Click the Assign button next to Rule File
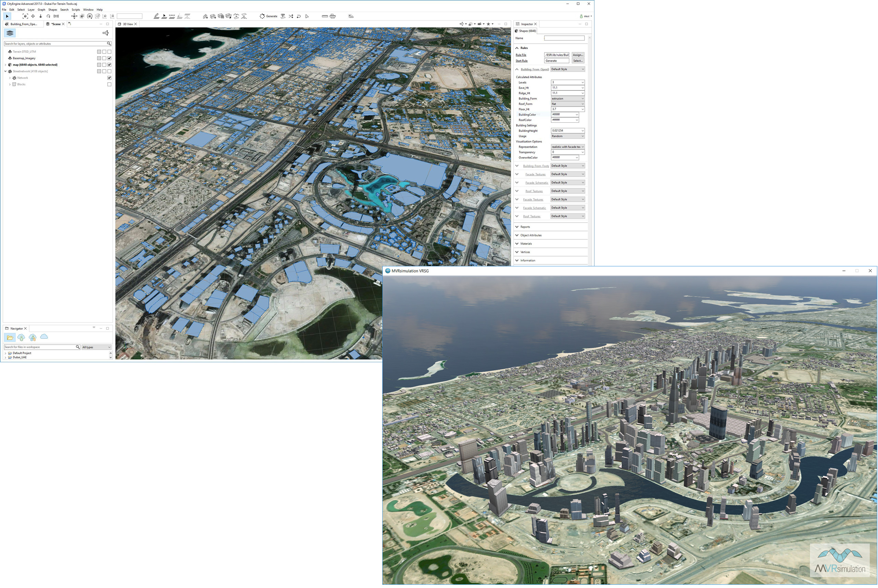The width and height of the screenshot is (878, 588). coord(576,55)
